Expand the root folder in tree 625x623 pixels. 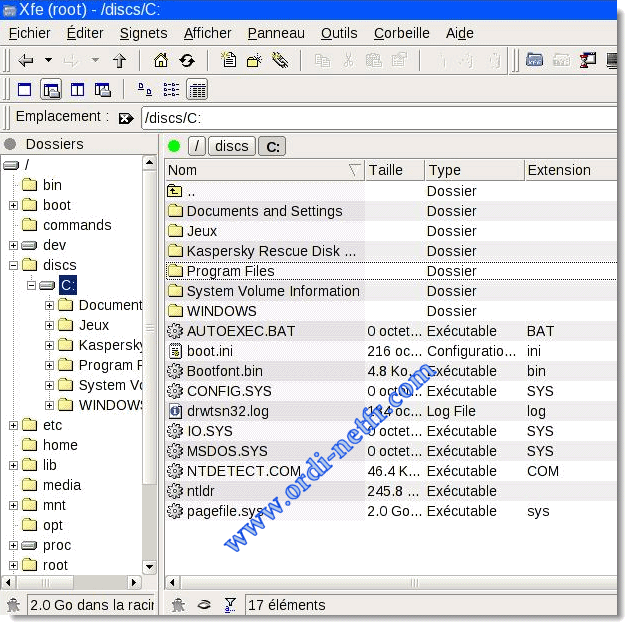point(13,565)
